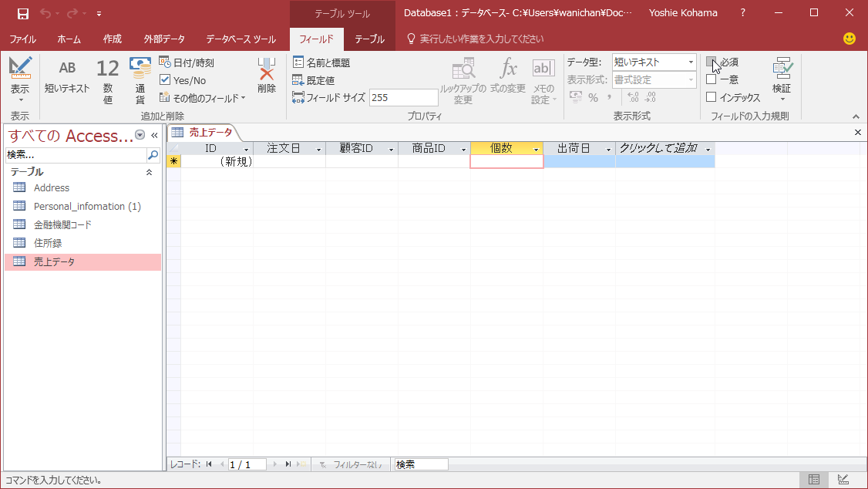Click the Validation (検証) button

782,79
